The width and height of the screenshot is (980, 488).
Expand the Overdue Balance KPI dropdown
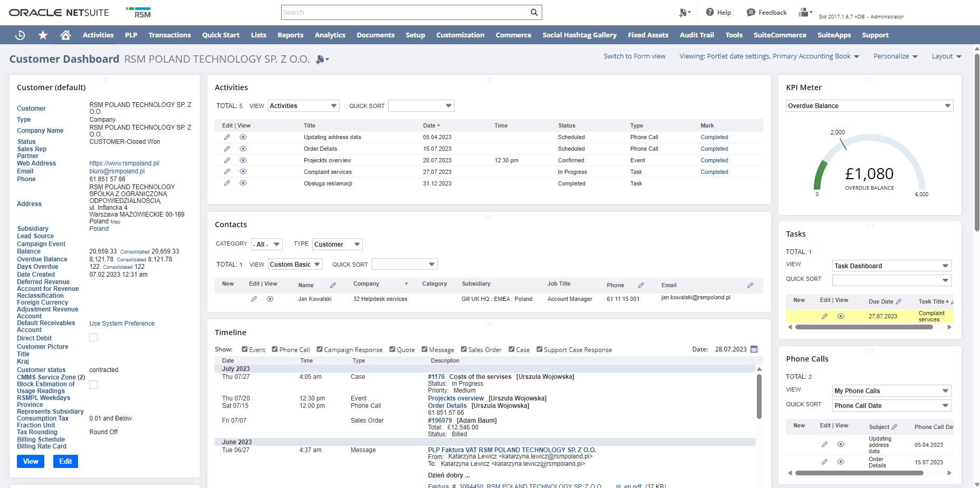[x=947, y=106]
